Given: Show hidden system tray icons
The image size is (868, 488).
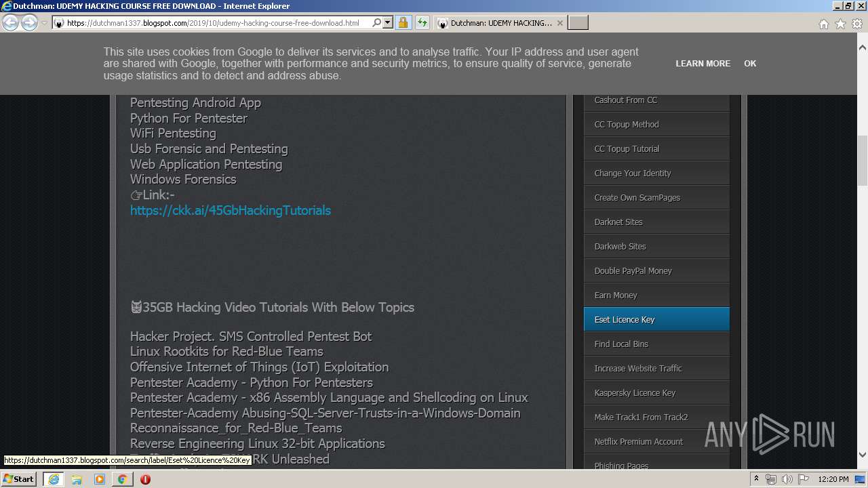Looking at the screenshot, I should pos(757,479).
